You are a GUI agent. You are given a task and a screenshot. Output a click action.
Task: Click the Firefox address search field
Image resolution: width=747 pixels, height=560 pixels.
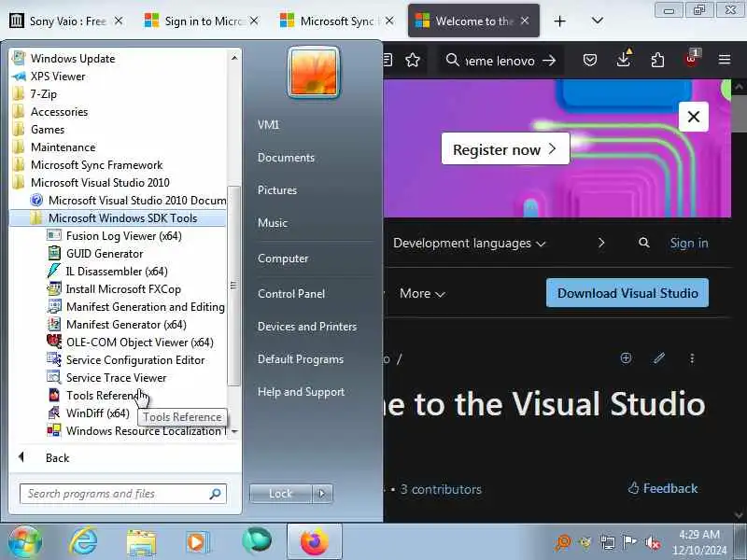pyautogui.click(x=500, y=61)
